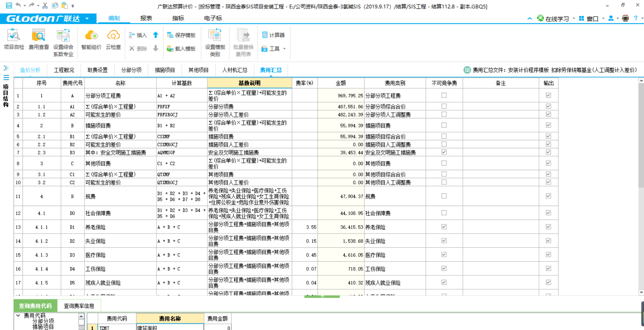Viewport: 644px width, 330px height.
Task: Collapse the 费用代码 tree node
Action: (x=18, y=316)
